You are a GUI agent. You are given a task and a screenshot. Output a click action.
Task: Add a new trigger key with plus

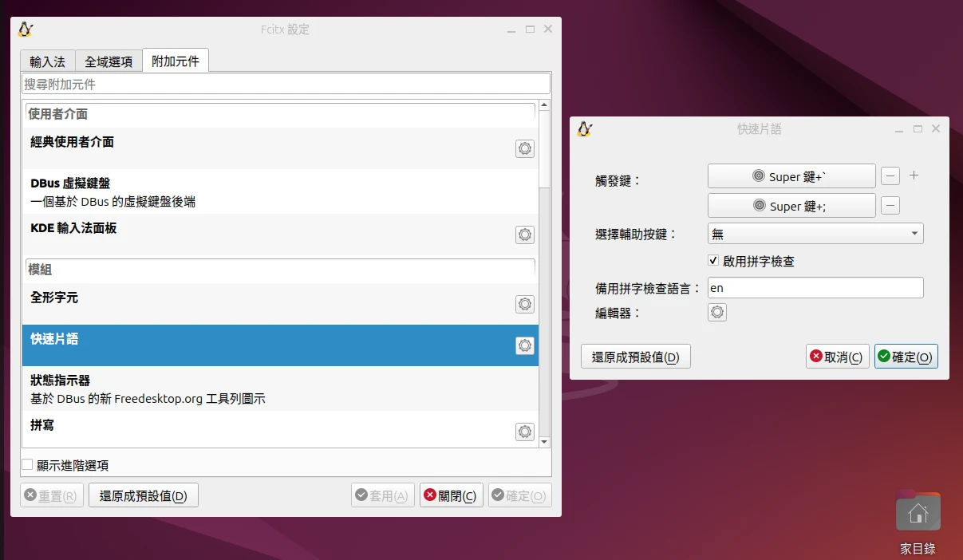click(914, 175)
